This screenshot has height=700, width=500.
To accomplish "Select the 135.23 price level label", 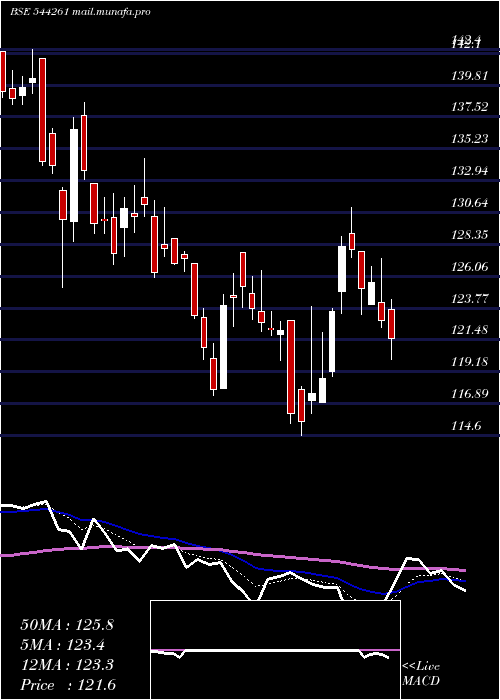I will tap(469, 139).
